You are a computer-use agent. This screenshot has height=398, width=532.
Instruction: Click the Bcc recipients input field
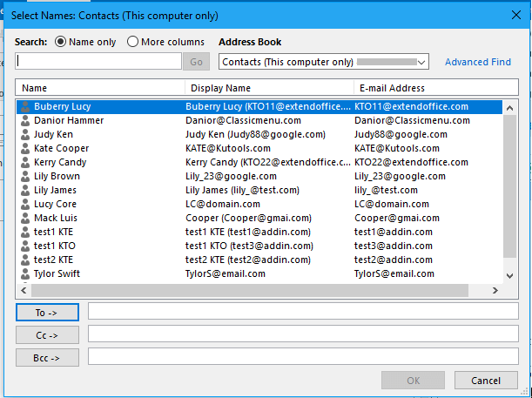(x=302, y=356)
